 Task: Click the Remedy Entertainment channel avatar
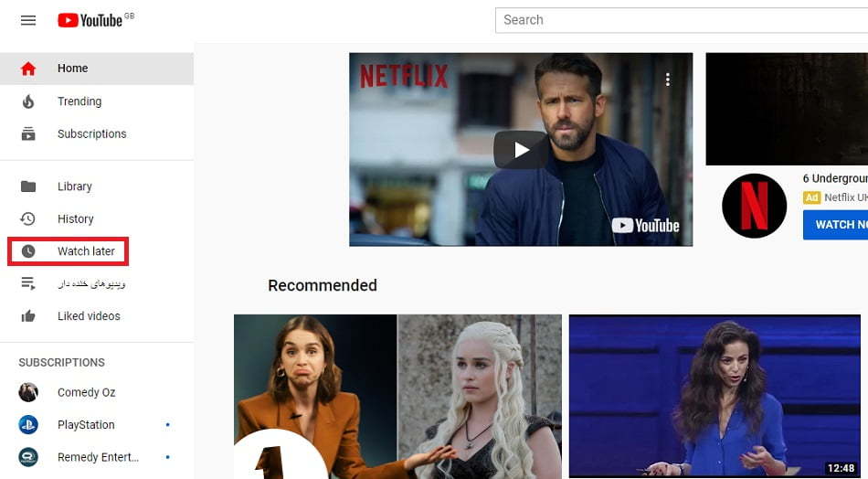pos(28,457)
